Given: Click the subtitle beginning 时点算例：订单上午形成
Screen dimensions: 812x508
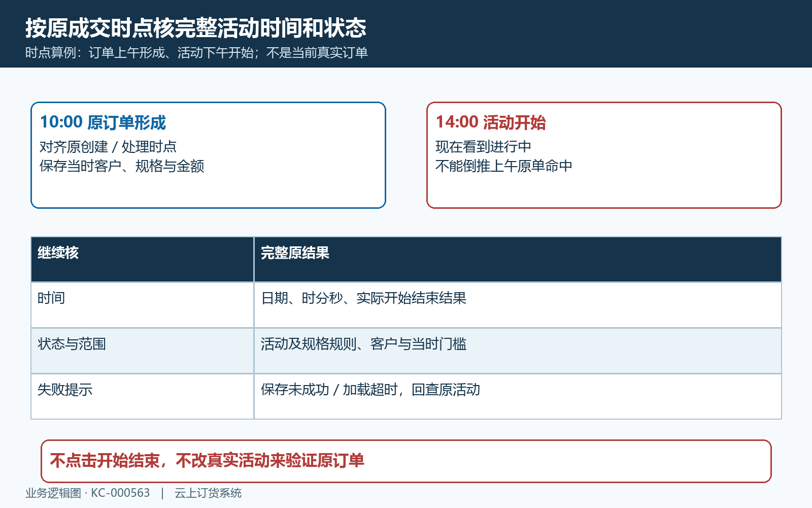Looking at the screenshot, I should (196, 53).
